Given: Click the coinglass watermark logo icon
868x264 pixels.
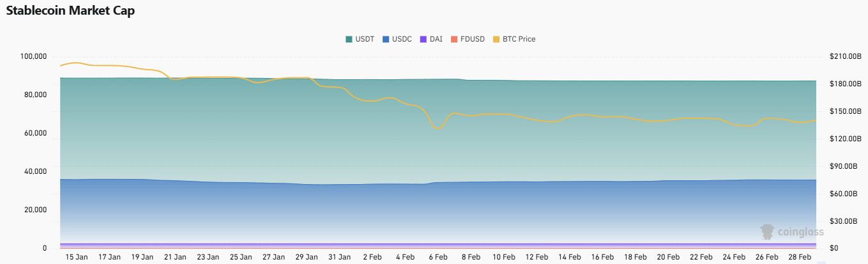Looking at the screenshot, I should click(767, 232).
